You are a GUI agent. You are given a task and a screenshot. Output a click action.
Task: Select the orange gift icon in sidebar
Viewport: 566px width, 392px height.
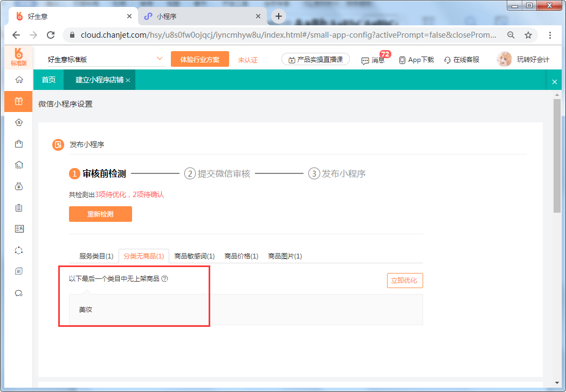click(19, 101)
